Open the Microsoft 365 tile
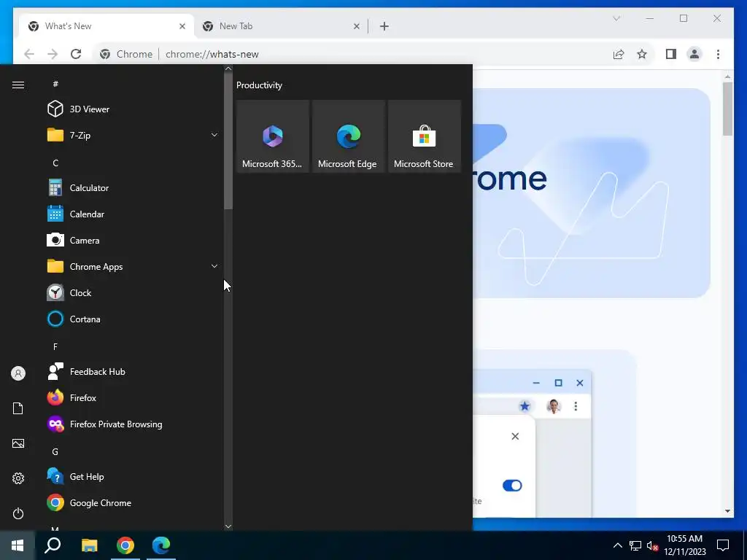This screenshot has width=747, height=560. point(273,136)
